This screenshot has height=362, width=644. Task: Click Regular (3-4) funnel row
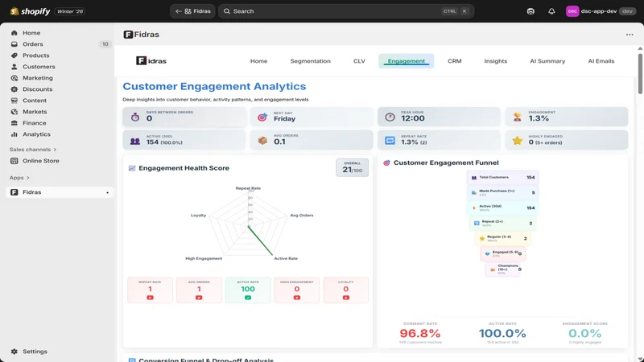tap(502, 238)
